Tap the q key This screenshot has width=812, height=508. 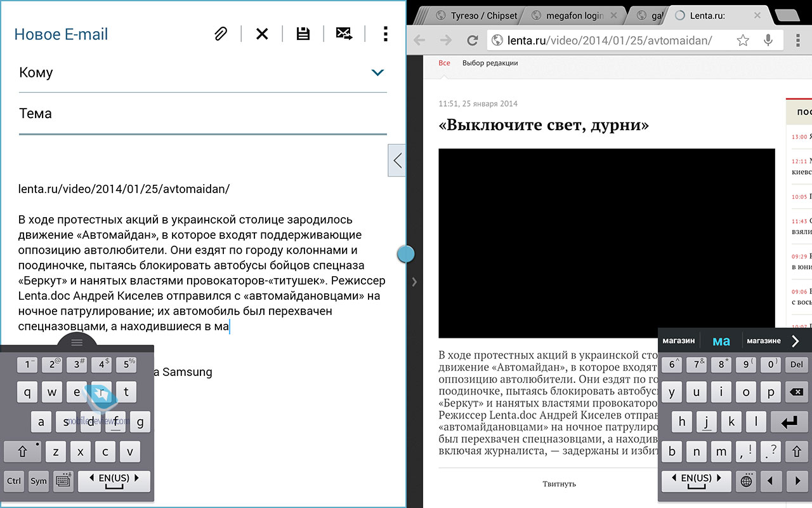tap(27, 392)
